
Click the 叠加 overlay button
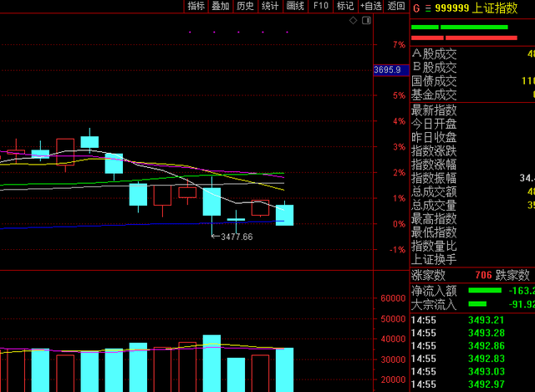pyautogui.click(x=221, y=6)
